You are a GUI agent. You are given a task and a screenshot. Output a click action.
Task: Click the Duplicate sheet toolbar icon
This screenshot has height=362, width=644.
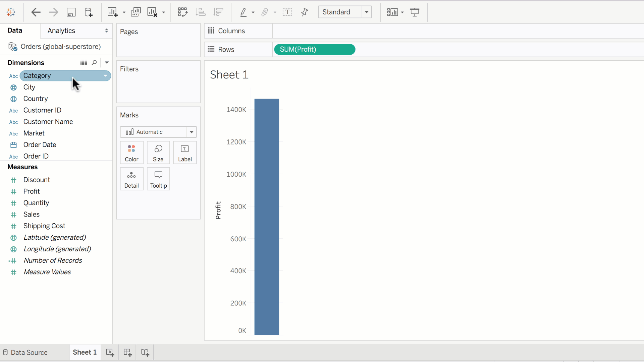coord(136,12)
